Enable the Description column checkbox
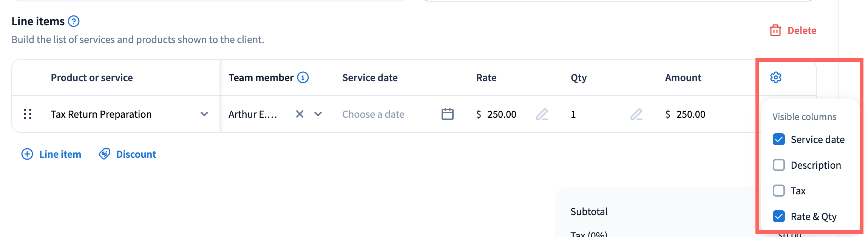The width and height of the screenshot is (868, 237). [778, 165]
